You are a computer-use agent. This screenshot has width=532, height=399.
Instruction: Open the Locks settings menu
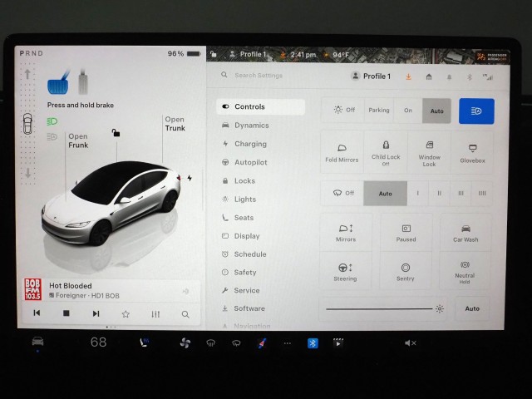pyautogui.click(x=244, y=181)
